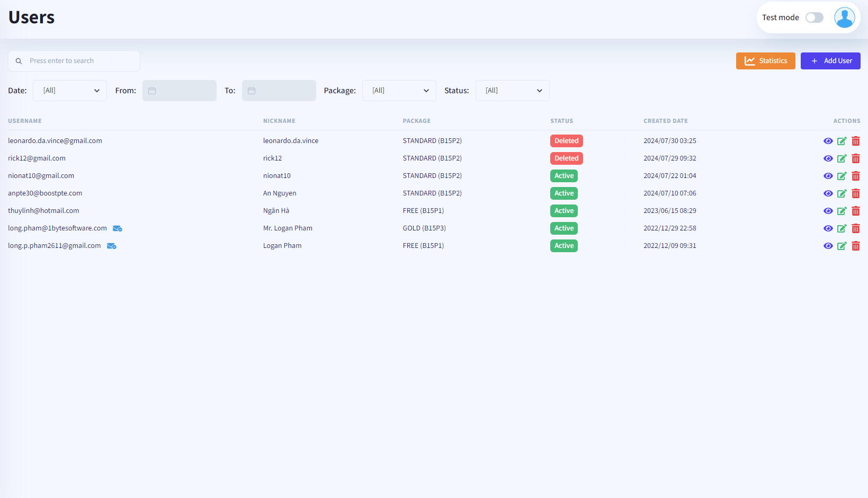Delete the long.p.pham2611@gmail.com user
The height and width of the screenshot is (498, 868).
tap(855, 246)
